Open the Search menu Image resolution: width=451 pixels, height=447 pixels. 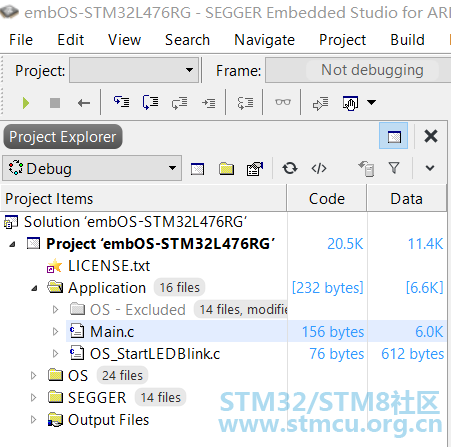pos(187,40)
